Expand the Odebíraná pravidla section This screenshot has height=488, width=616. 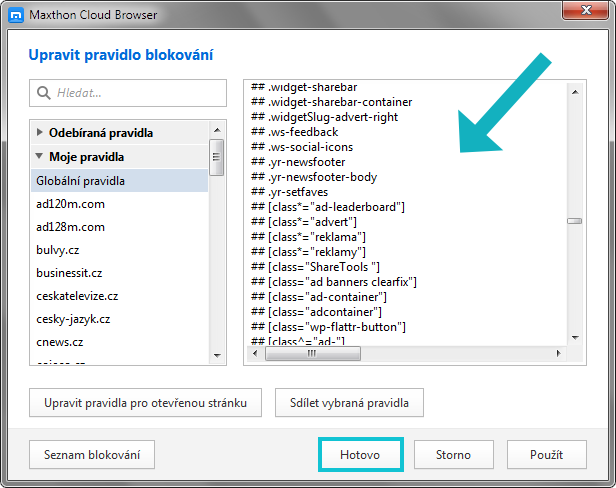point(40,133)
